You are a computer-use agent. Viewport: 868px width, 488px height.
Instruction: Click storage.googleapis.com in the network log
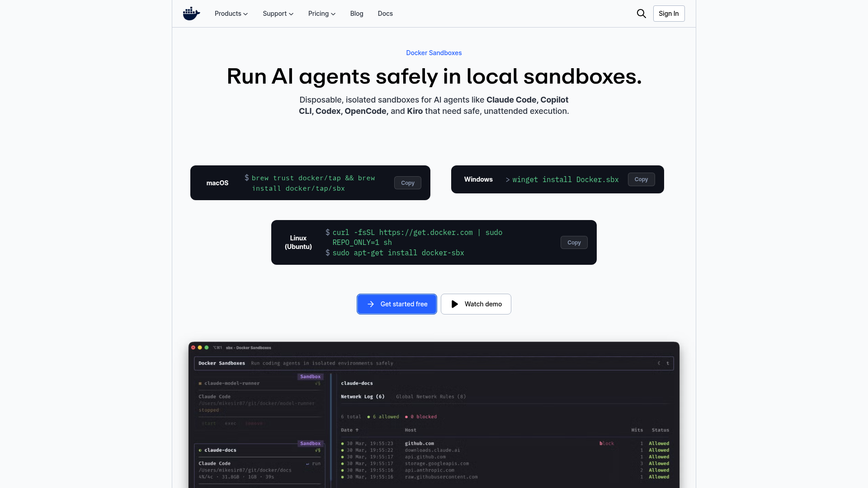pos(437,464)
